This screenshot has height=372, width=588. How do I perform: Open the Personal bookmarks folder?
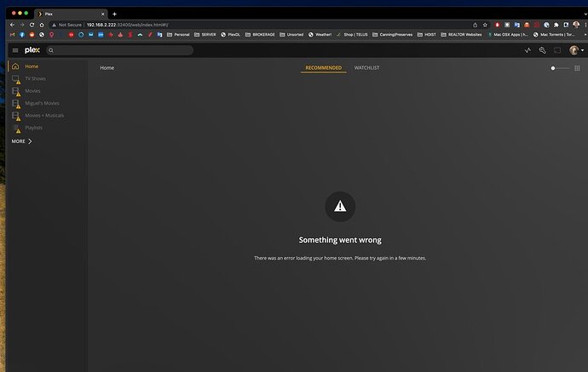(x=178, y=34)
